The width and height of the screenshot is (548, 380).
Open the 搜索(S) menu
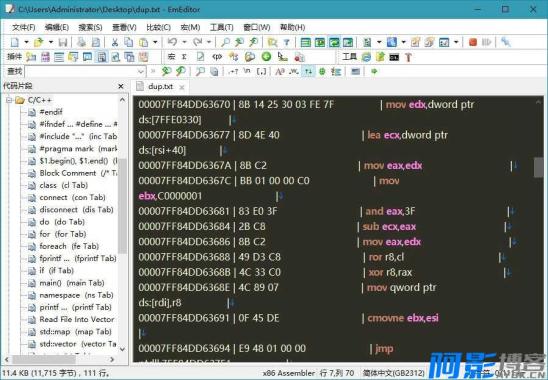coord(90,27)
